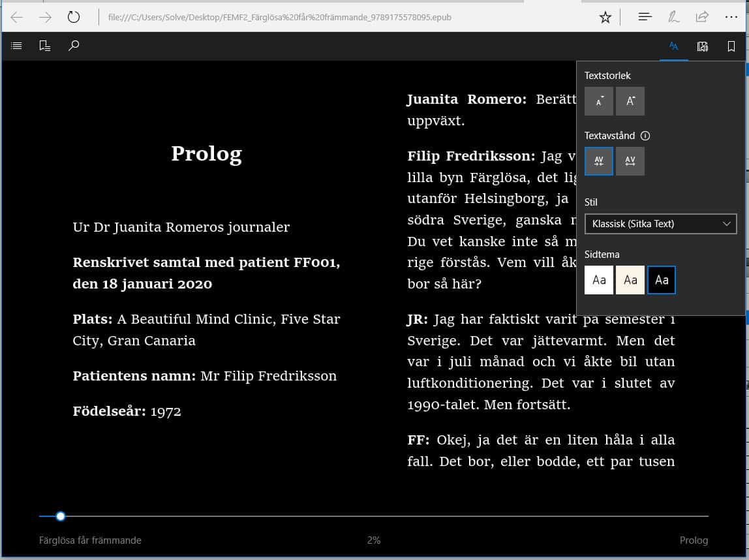The width and height of the screenshot is (749, 560).
Task: Click the 2% progress indicator
Action: (374, 540)
